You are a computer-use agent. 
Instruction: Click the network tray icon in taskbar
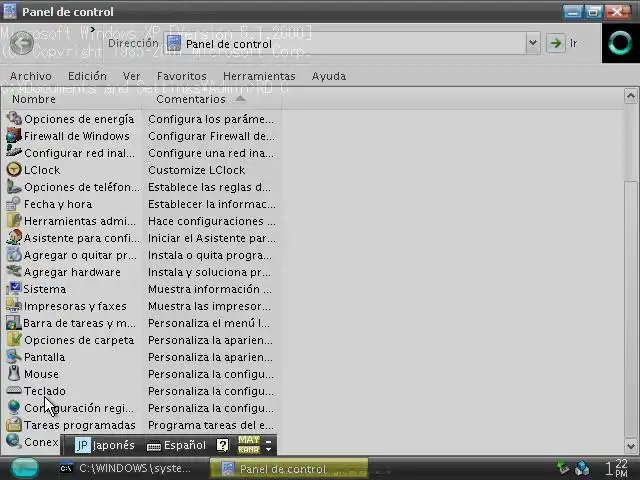563,468
